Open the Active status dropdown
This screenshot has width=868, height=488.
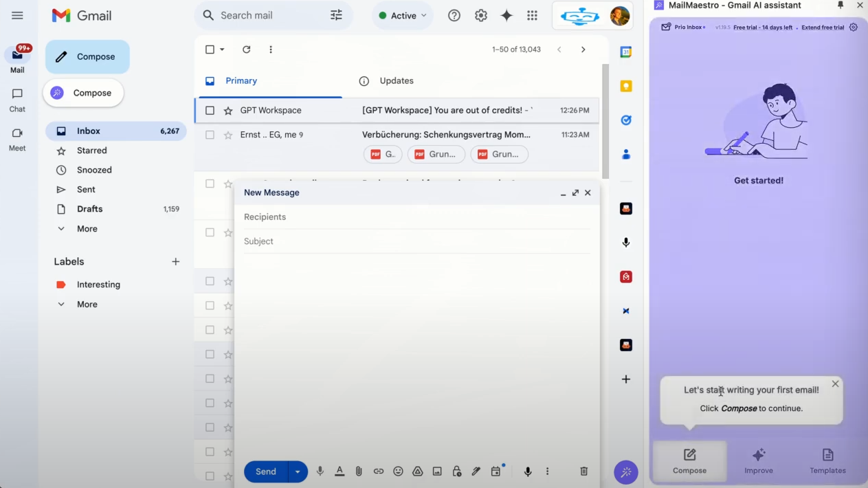(403, 16)
